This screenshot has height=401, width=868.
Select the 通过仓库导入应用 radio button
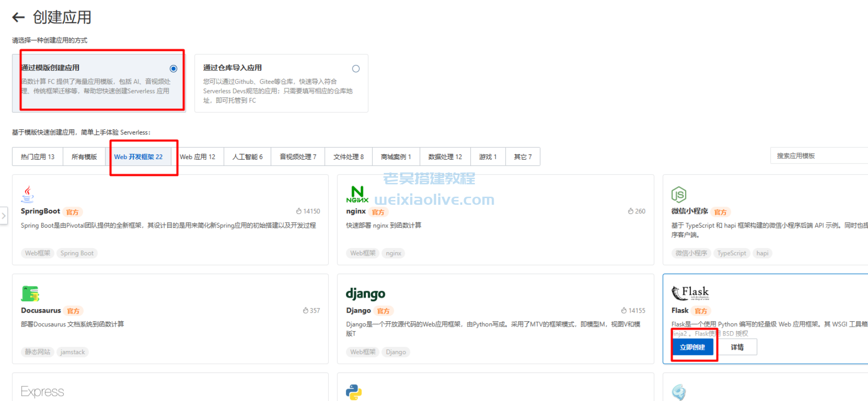tap(356, 68)
